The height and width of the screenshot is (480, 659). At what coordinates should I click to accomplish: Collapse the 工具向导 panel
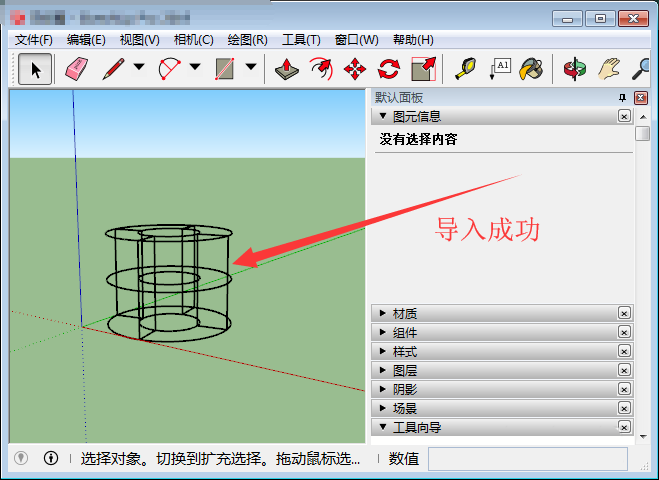[x=383, y=427]
